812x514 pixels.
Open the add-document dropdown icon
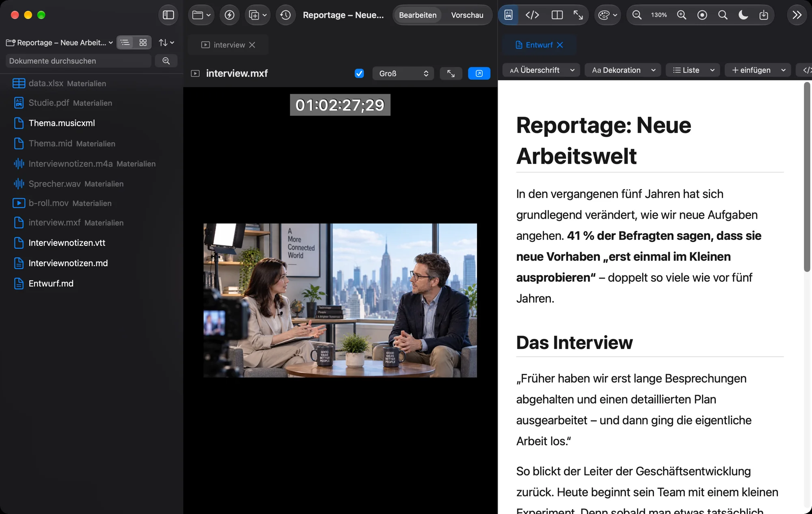(x=258, y=15)
